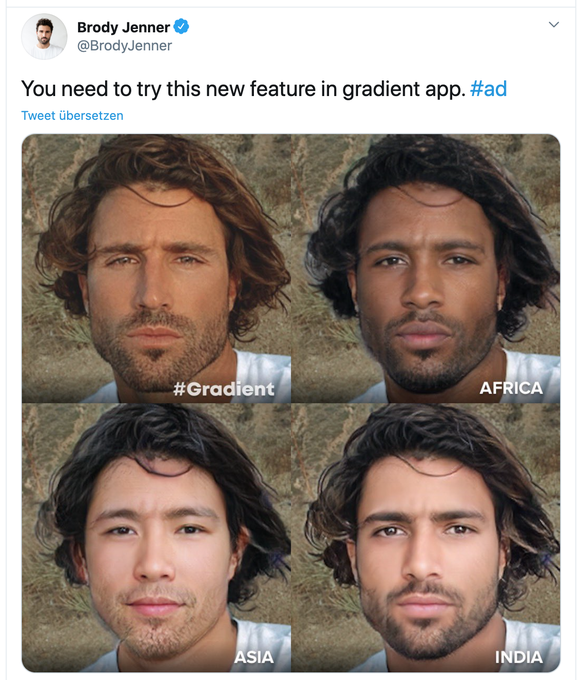
Task: Open the INDIA filtered portrait image
Action: click(425, 538)
